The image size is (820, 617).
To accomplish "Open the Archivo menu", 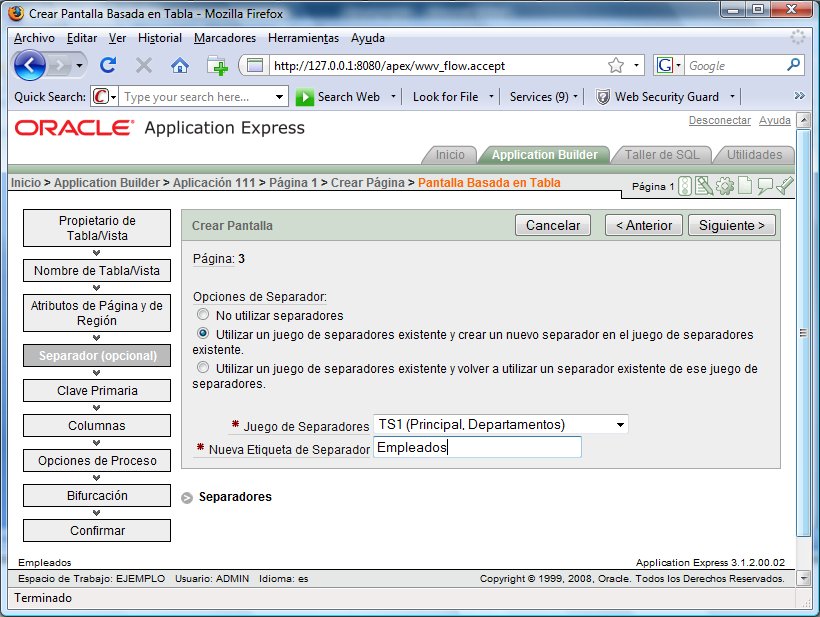I will click(34, 38).
